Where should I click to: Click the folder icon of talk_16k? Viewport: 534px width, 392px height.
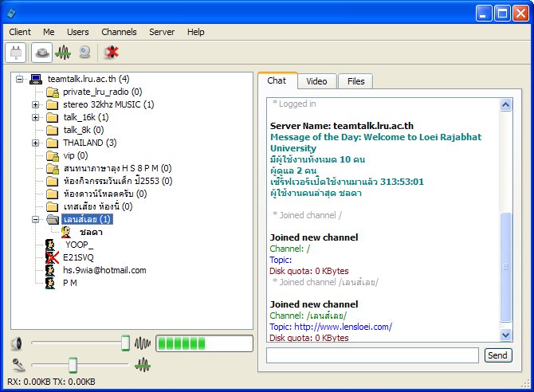click(x=52, y=117)
